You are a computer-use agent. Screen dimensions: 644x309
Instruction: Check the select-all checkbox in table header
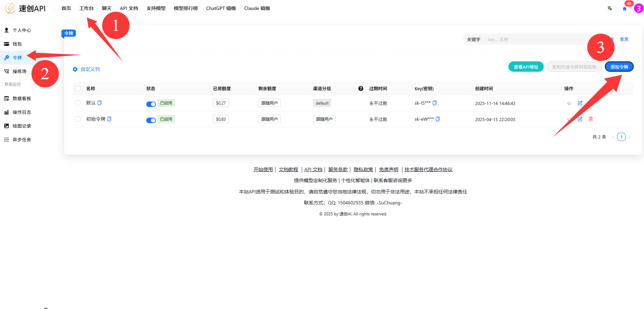tap(78, 88)
